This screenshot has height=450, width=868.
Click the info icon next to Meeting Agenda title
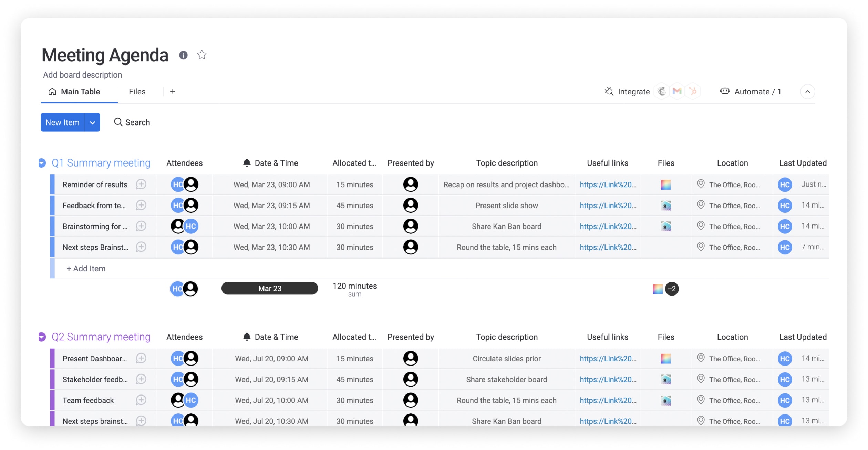[x=183, y=55]
